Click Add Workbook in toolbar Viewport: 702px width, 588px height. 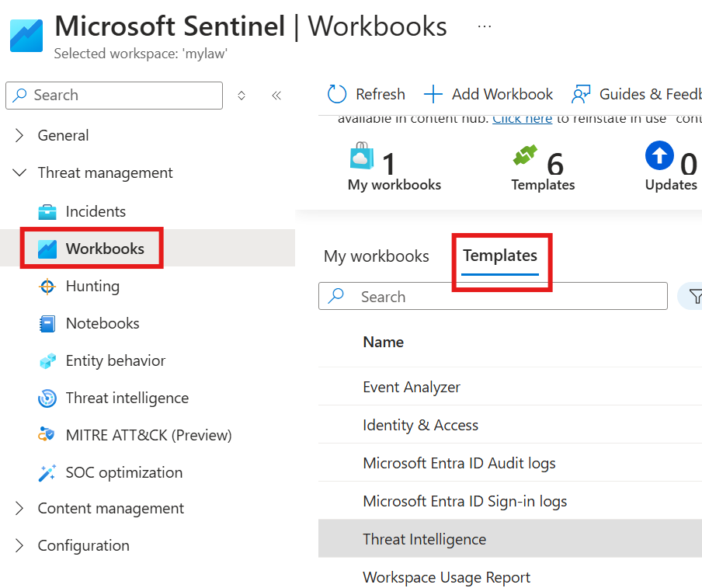[488, 94]
